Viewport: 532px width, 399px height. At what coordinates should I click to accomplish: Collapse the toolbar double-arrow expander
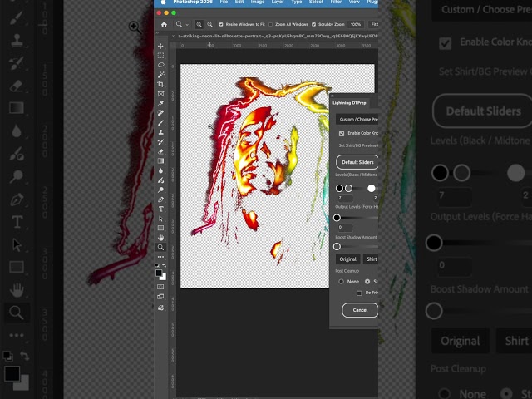[x=157, y=33]
